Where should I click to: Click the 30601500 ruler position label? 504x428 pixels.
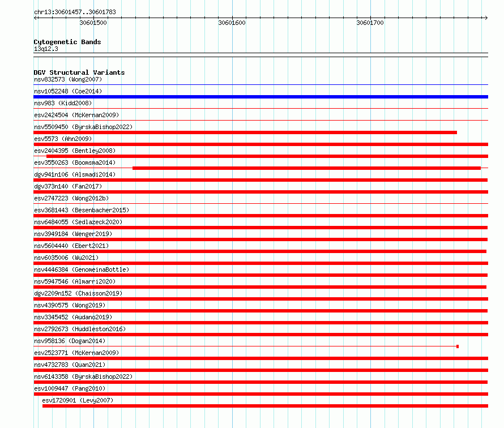pos(93,23)
